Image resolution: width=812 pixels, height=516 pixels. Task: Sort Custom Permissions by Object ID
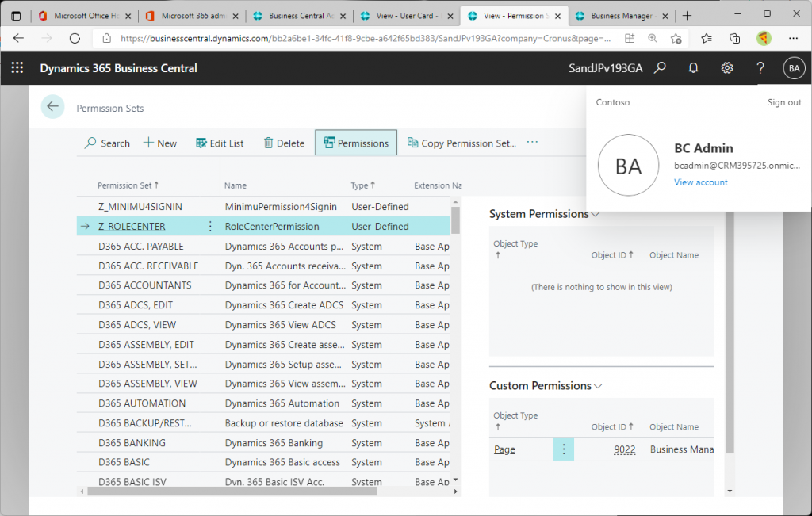point(612,426)
